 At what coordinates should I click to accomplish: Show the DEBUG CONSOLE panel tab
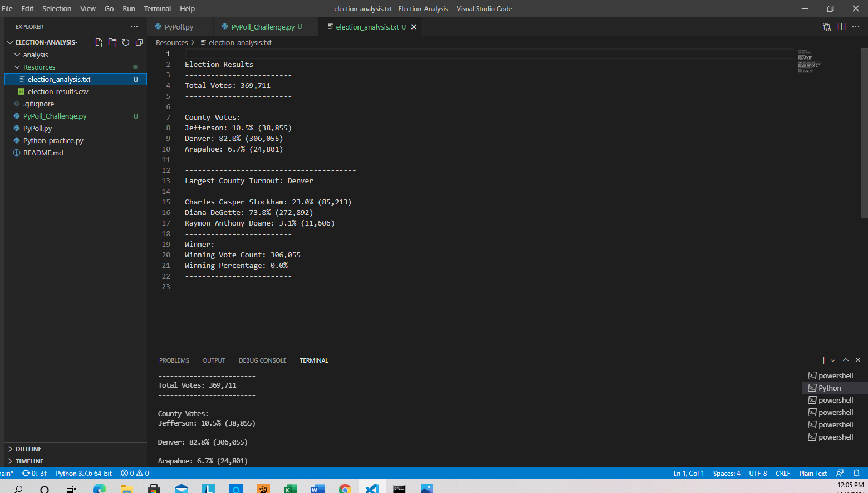pyautogui.click(x=263, y=360)
